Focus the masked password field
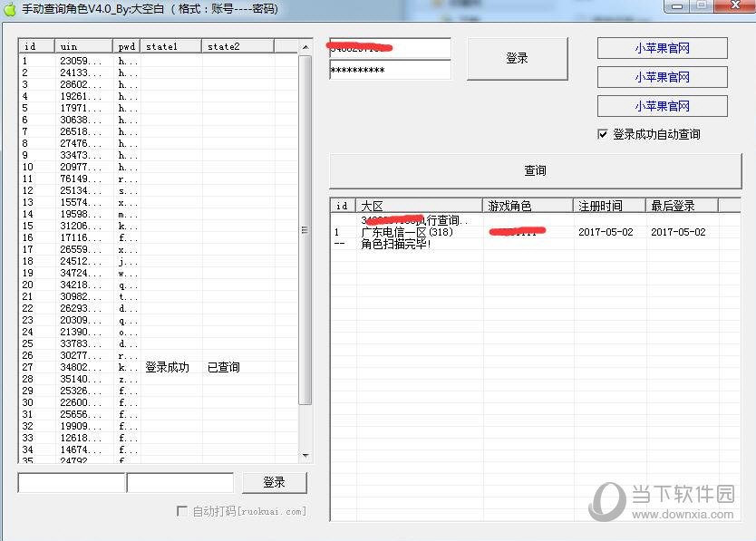The width and height of the screenshot is (756, 541). tap(390, 70)
